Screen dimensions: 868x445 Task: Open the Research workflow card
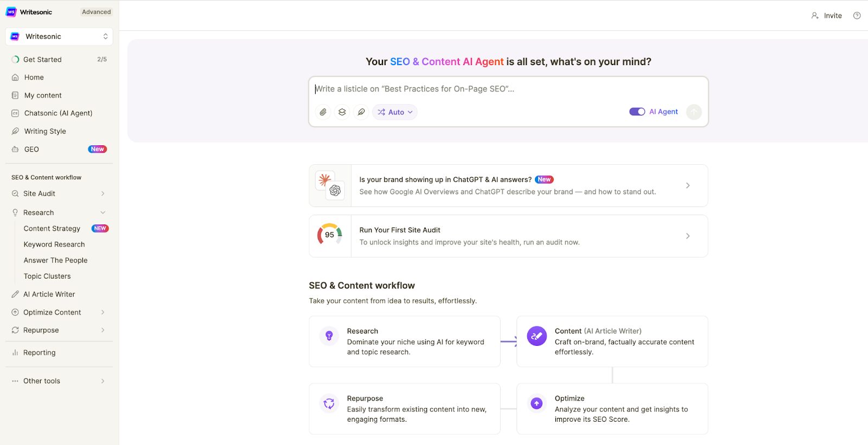(405, 341)
